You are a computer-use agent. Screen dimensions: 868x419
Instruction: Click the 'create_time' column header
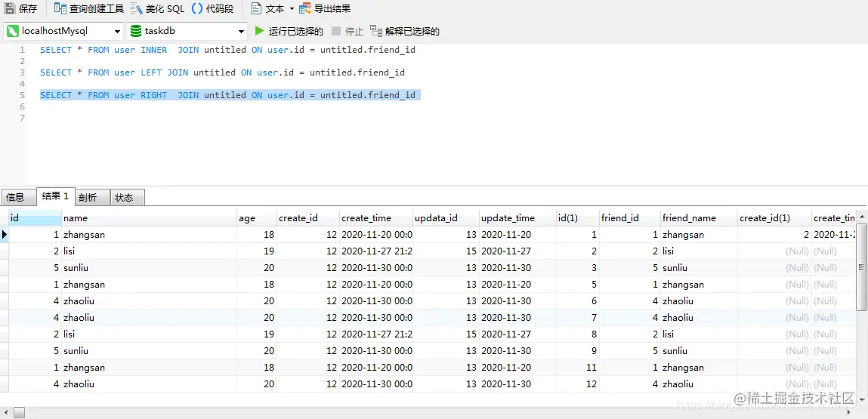point(376,218)
